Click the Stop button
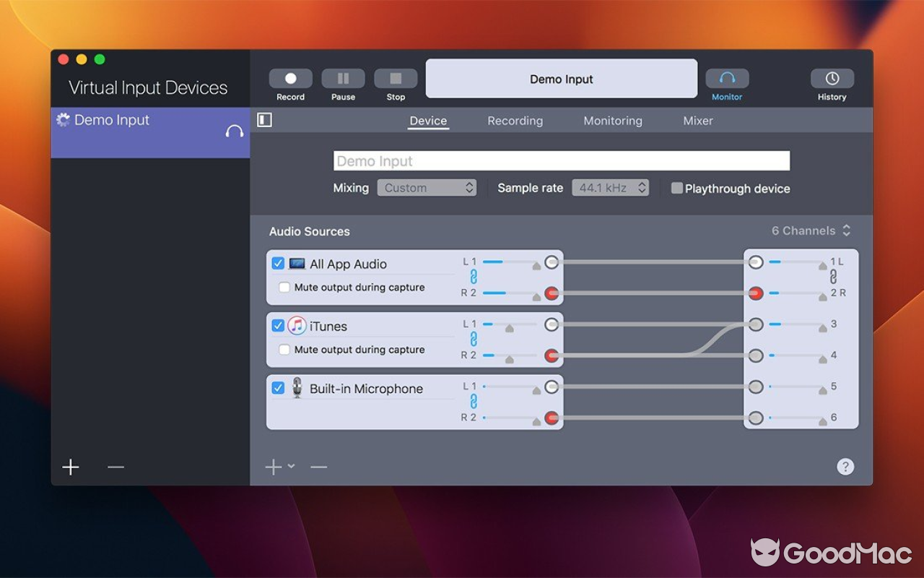The height and width of the screenshot is (578, 924). click(x=396, y=78)
